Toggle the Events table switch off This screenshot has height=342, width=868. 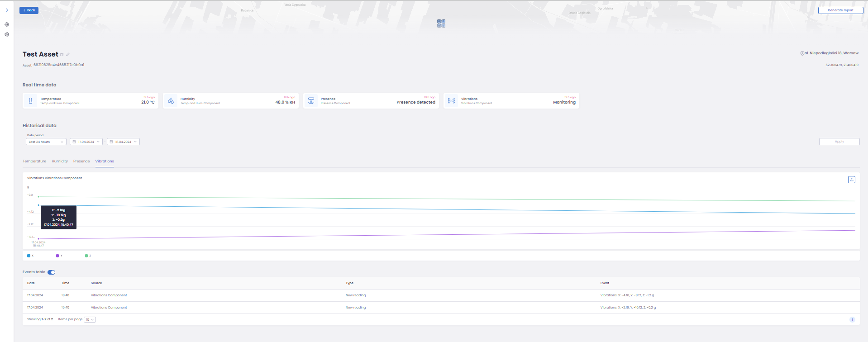tap(51, 272)
